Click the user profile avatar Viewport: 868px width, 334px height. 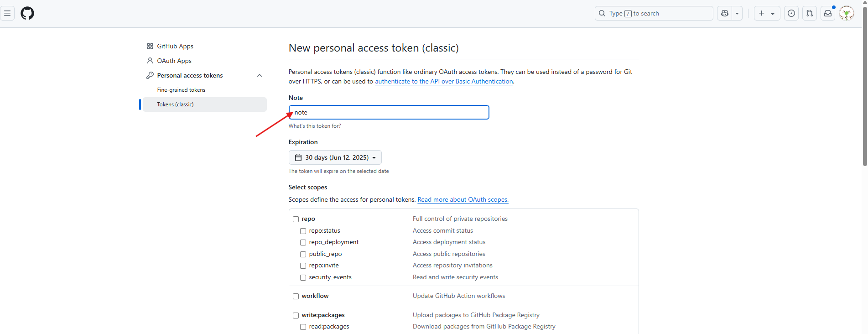(x=847, y=13)
